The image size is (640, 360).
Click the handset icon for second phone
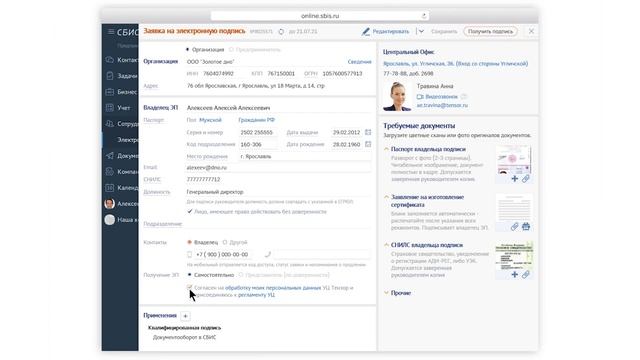point(267,254)
